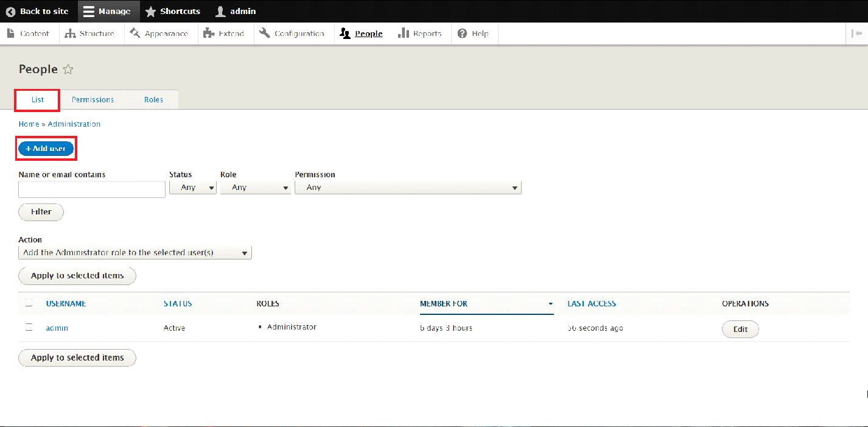Open the Roles tab

[x=153, y=100]
